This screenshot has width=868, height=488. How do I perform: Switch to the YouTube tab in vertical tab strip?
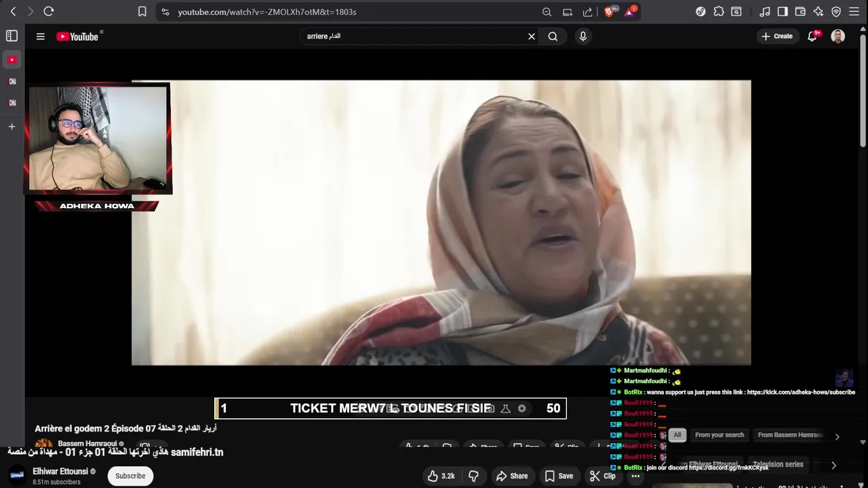click(x=12, y=60)
